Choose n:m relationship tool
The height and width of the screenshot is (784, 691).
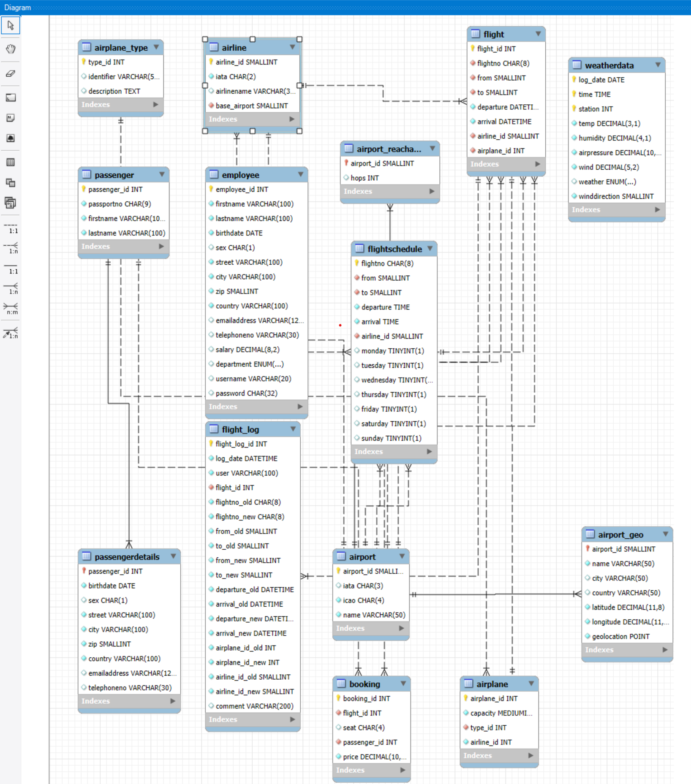click(11, 309)
